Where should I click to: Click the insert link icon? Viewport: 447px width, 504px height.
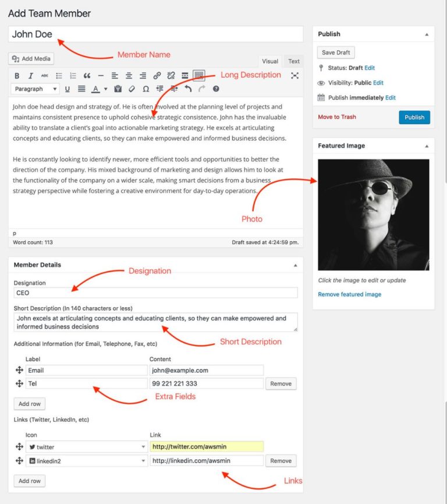point(157,76)
